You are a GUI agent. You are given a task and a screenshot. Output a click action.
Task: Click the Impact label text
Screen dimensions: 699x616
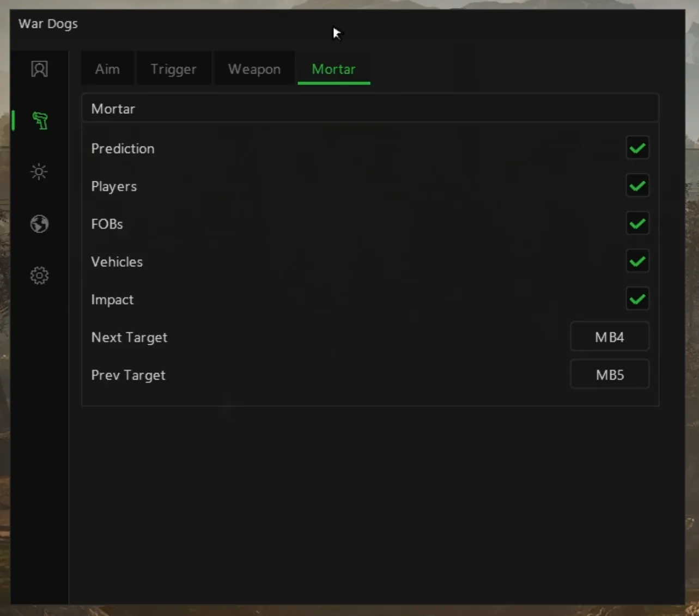[x=112, y=300]
